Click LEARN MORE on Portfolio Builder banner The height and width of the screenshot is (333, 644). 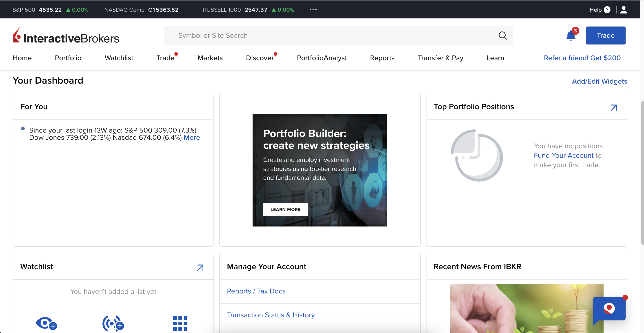[x=285, y=209]
